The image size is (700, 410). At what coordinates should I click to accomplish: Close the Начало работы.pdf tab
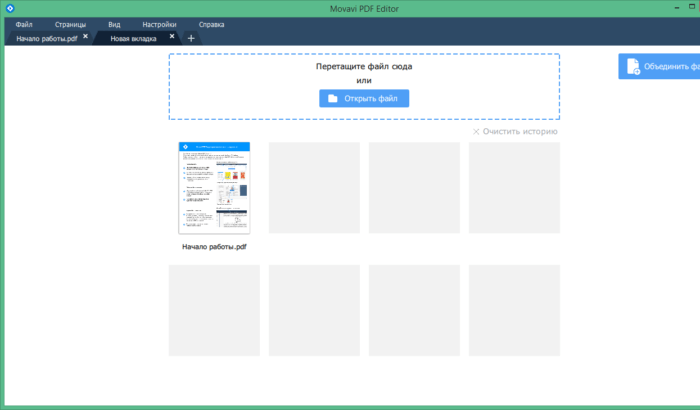tap(85, 36)
